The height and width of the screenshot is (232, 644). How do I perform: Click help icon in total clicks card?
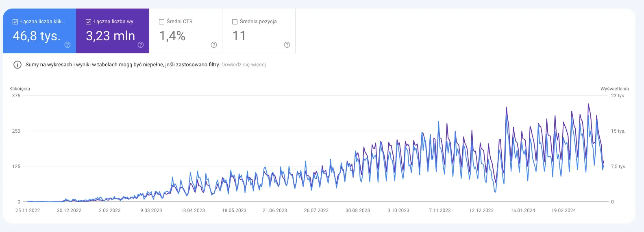[x=67, y=45]
